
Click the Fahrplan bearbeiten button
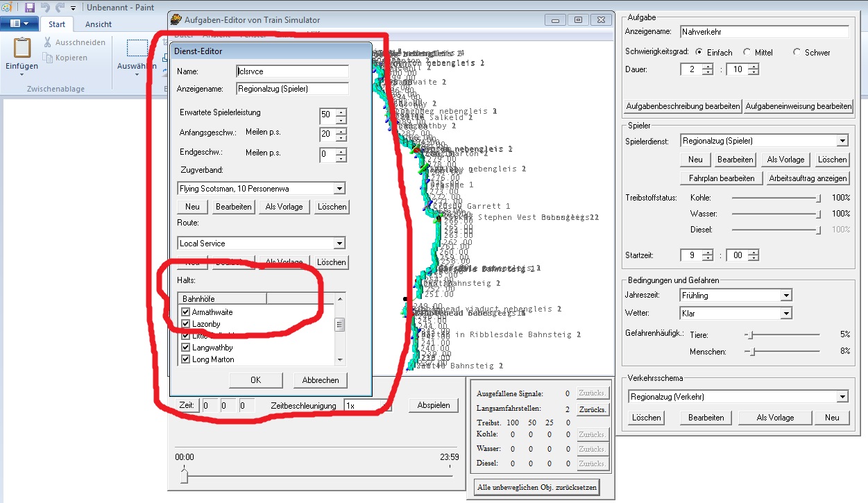(x=722, y=178)
